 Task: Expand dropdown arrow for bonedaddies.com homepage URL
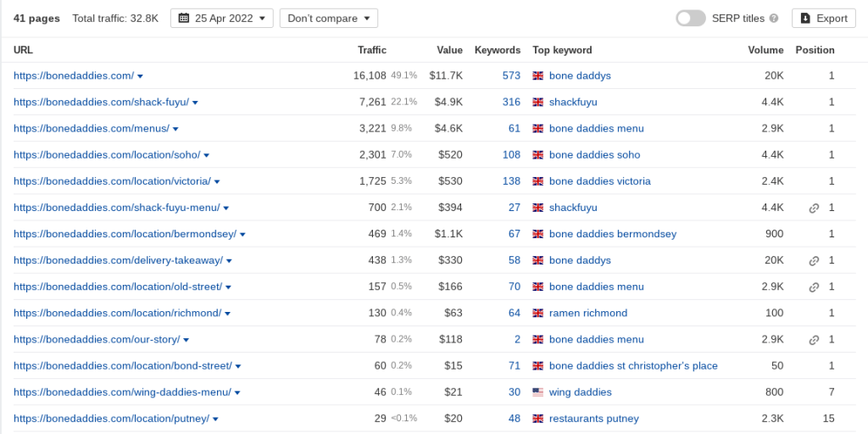[140, 76]
